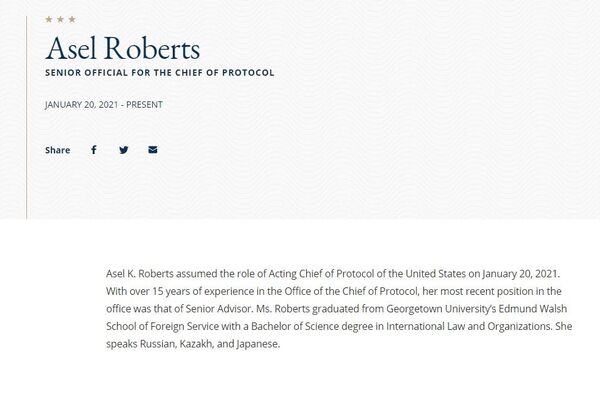Share the biography by email envelope icon
Viewport: 600px width, 395px height.
(153, 150)
